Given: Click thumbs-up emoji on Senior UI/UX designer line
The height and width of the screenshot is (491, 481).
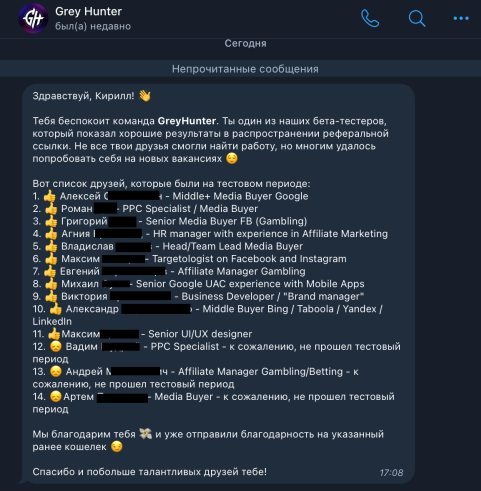Looking at the screenshot, I should (x=54, y=334).
